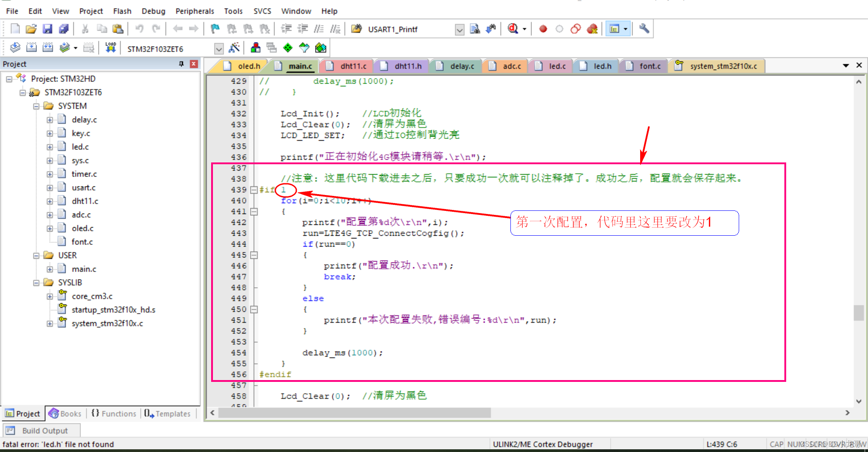Click the Build target icon
Image resolution: width=868 pixels, height=452 pixels.
[31, 48]
